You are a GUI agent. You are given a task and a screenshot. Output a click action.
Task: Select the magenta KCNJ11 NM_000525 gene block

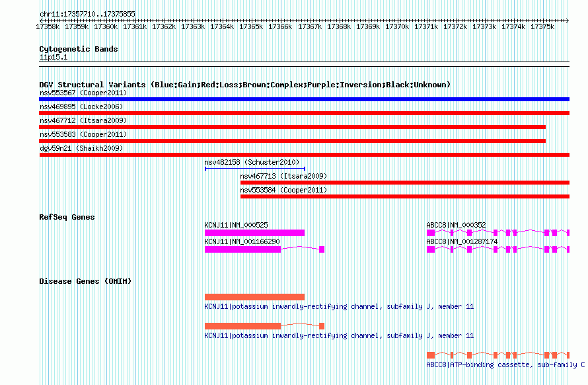pyautogui.click(x=254, y=233)
